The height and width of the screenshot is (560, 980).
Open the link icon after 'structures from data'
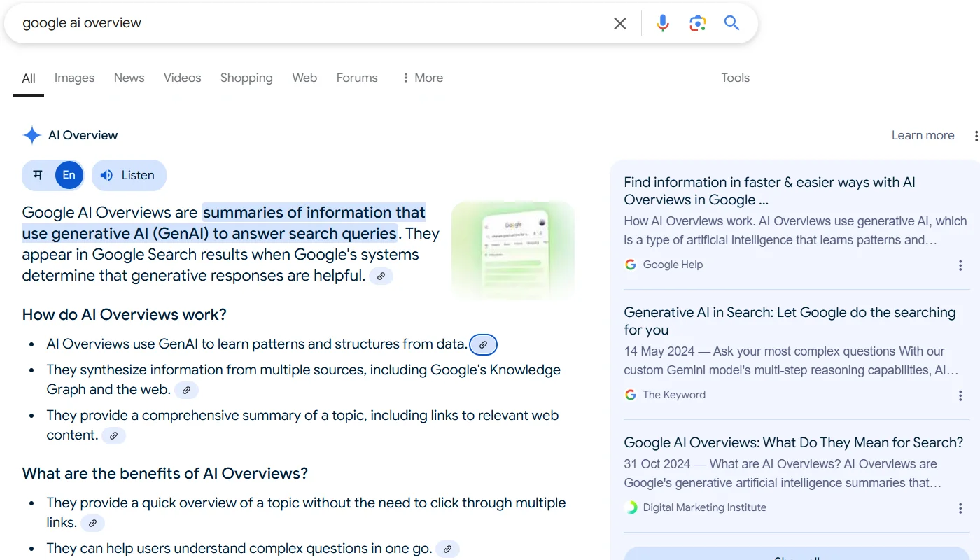coord(483,345)
